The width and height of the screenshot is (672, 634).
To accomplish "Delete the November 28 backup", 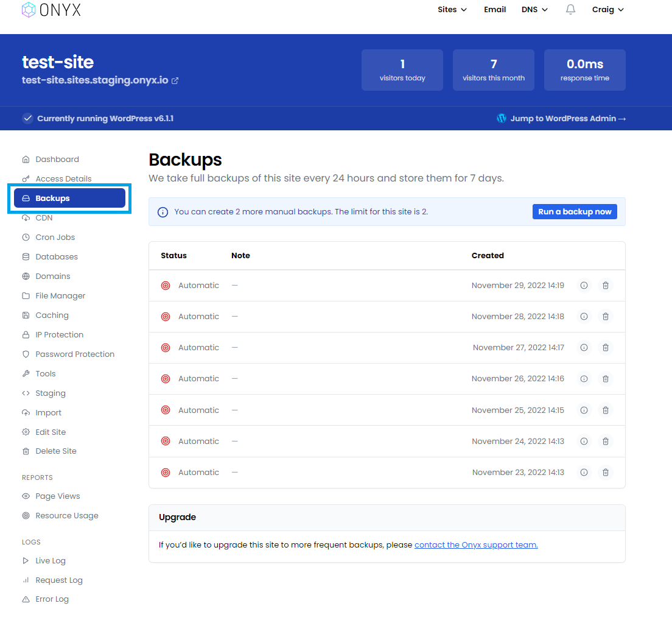I will pyautogui.click(x=606, y=316).
